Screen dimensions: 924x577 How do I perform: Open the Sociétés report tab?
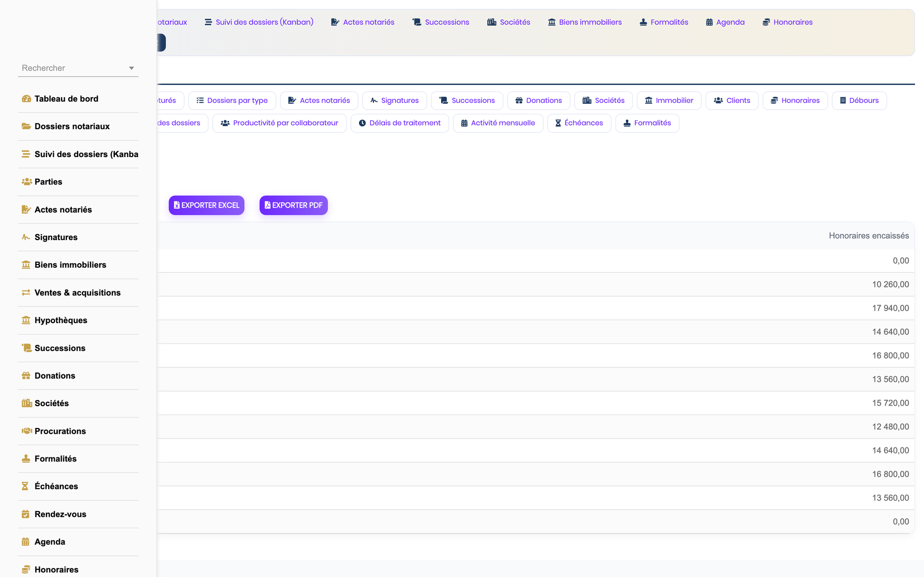click(x=603, y=101)
